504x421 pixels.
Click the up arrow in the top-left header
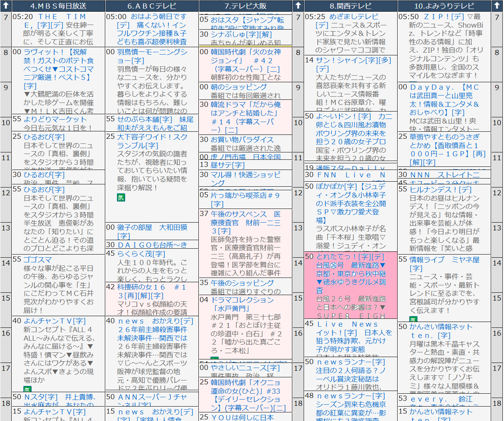pos(6,6)
